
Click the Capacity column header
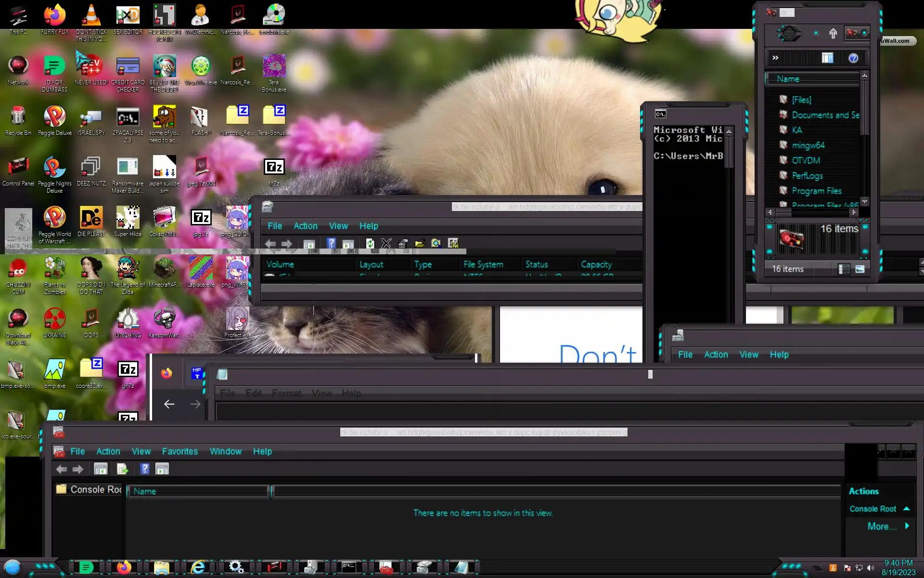pos(596,264)
